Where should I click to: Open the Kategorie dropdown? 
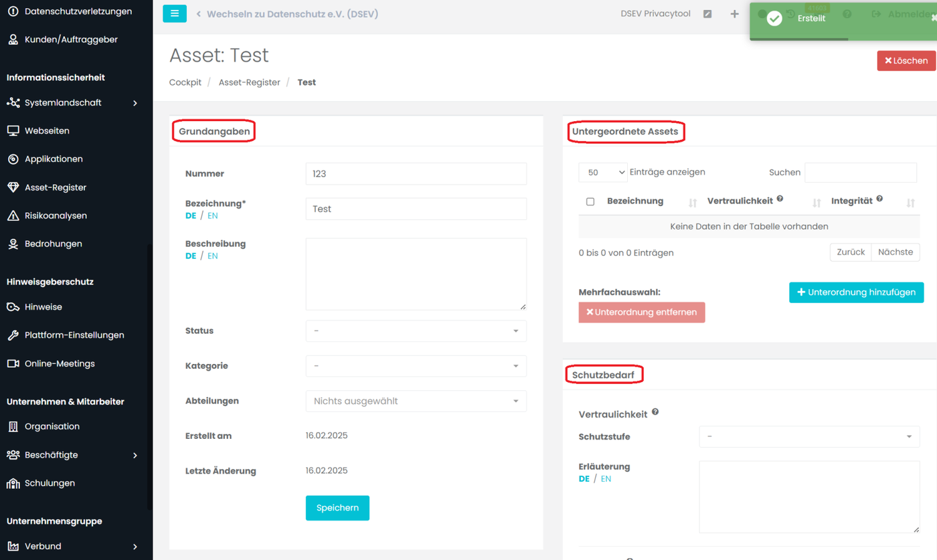click(x=416, y=366)
